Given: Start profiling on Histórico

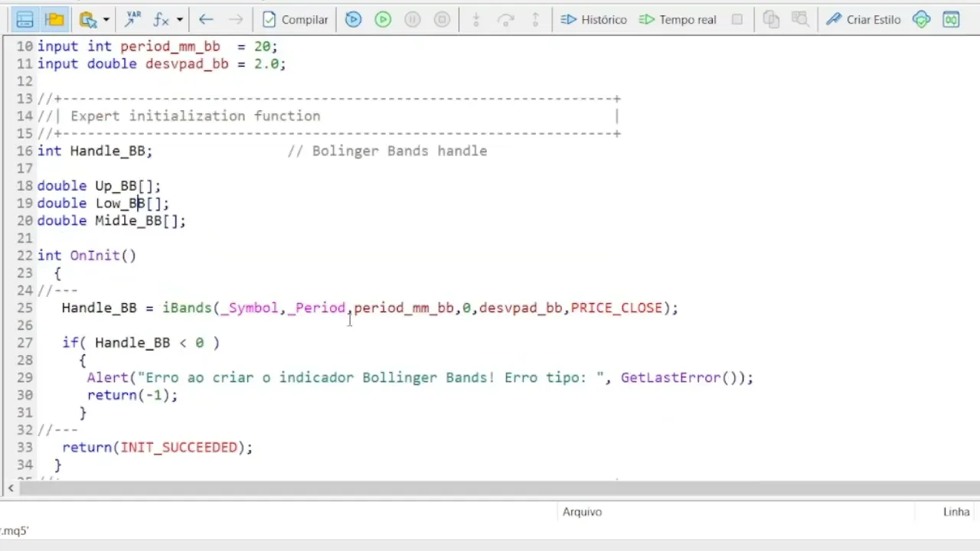Looking at the screenshot, I should 593,19.
